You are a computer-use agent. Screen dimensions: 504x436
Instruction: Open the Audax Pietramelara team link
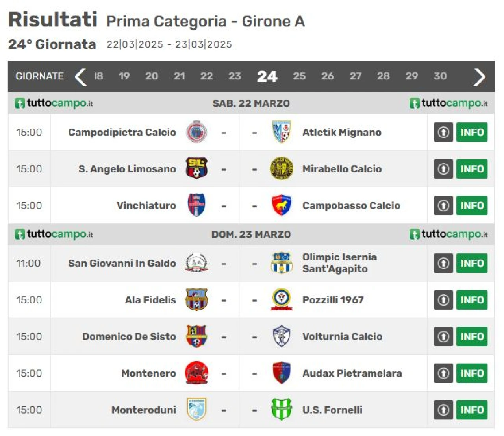coord(352,373)
